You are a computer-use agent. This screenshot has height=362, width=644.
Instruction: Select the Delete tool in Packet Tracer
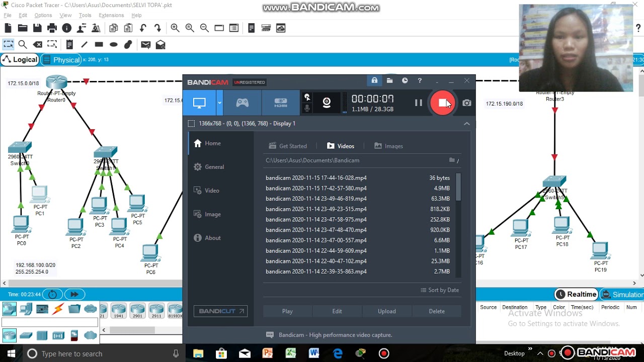pos(37,45)
